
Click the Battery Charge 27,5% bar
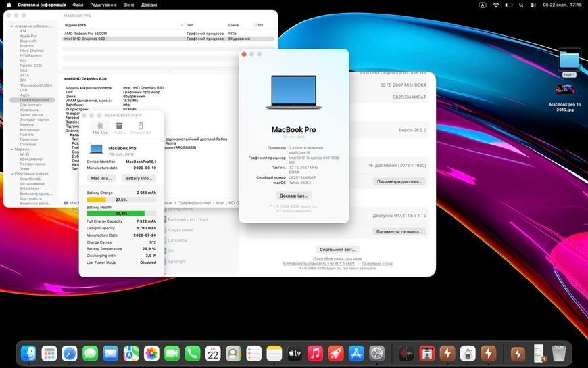[121, 200]
